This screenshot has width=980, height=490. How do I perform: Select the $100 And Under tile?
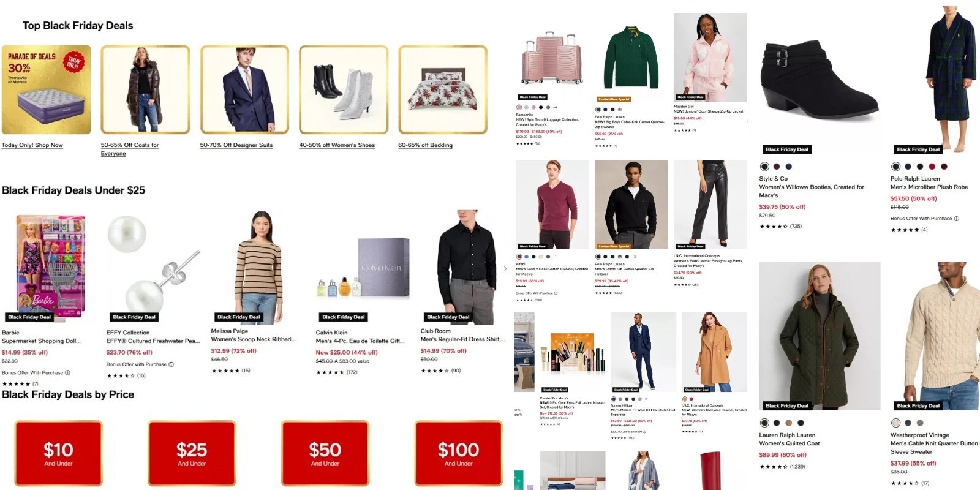458,454
